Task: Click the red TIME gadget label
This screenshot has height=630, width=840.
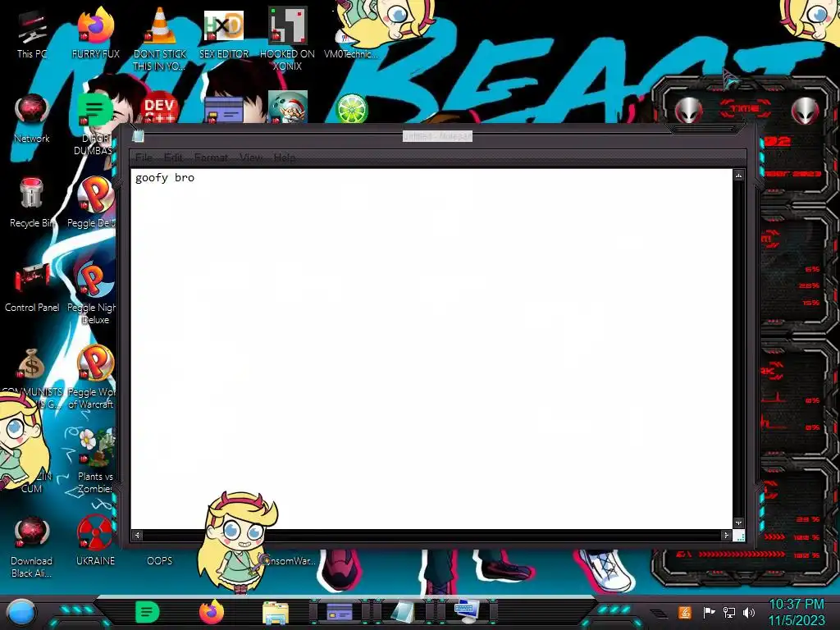Action: 745,109
